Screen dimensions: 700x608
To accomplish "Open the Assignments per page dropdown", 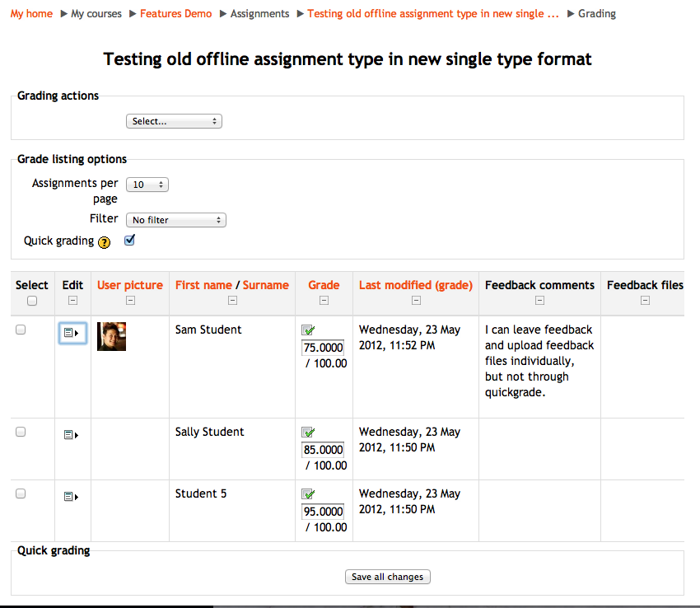I will [x=147, y=185].
